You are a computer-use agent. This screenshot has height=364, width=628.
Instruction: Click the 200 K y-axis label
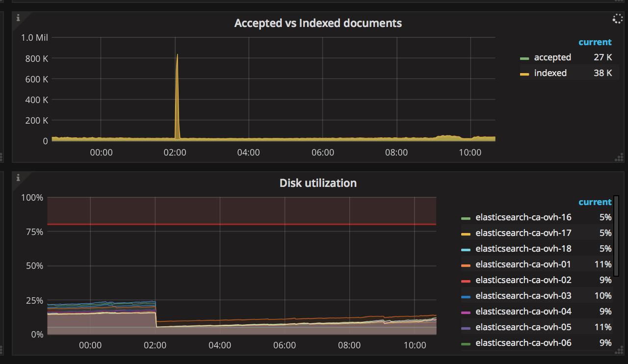[x=36, y=120]
